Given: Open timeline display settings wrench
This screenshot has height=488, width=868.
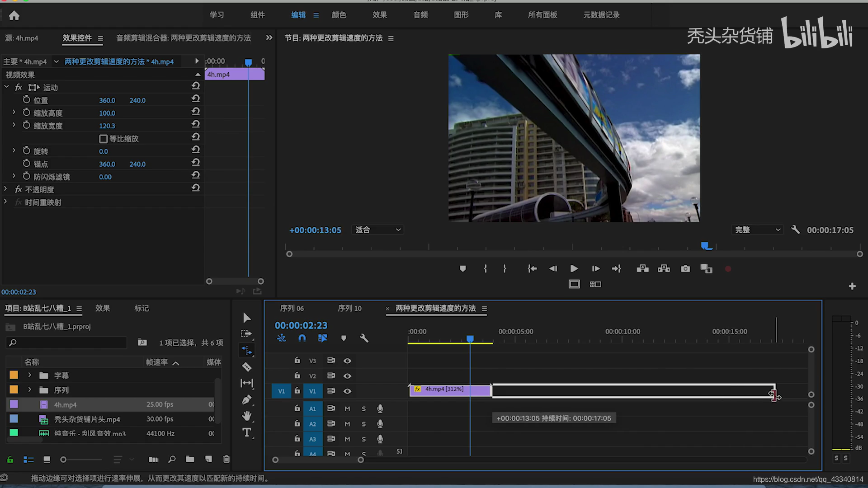Looking at the screenshot, I should point(364,338).
